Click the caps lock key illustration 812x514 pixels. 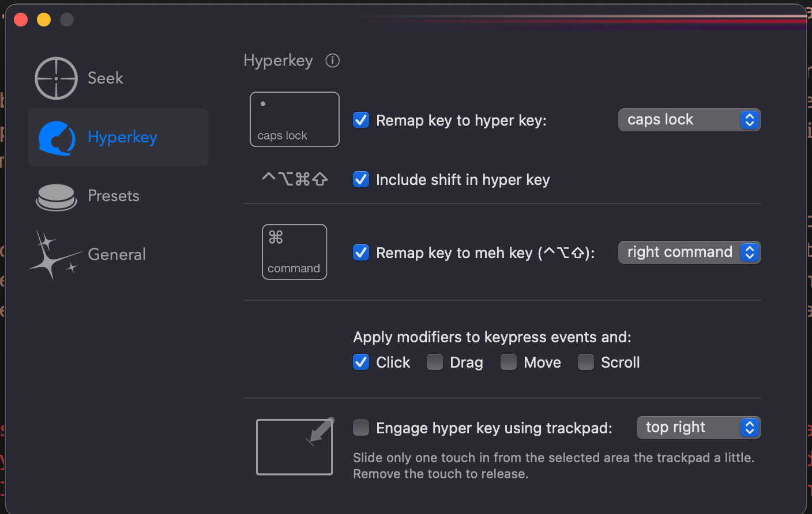pyautogui.click(x=294, y=119)
